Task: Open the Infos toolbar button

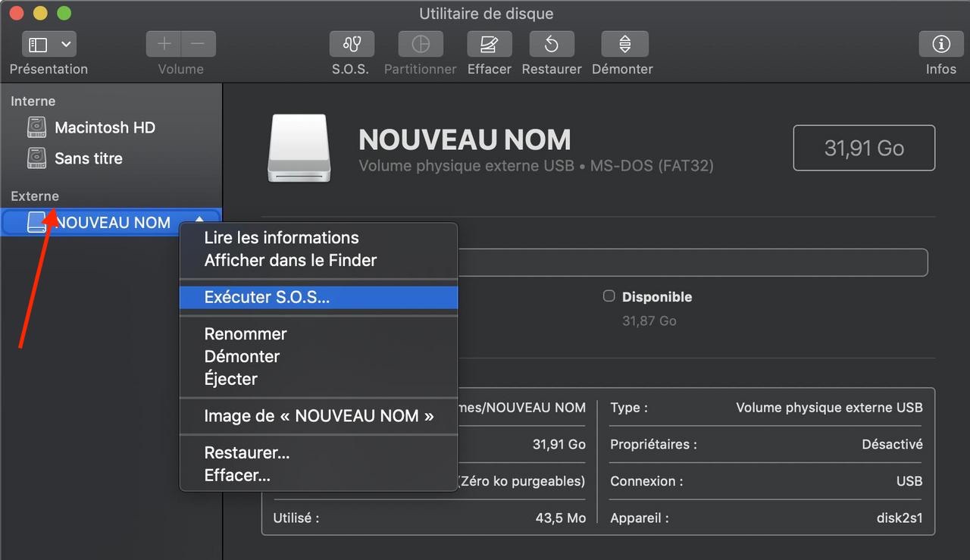Action: pyautogui.click(x=941, y=44)
